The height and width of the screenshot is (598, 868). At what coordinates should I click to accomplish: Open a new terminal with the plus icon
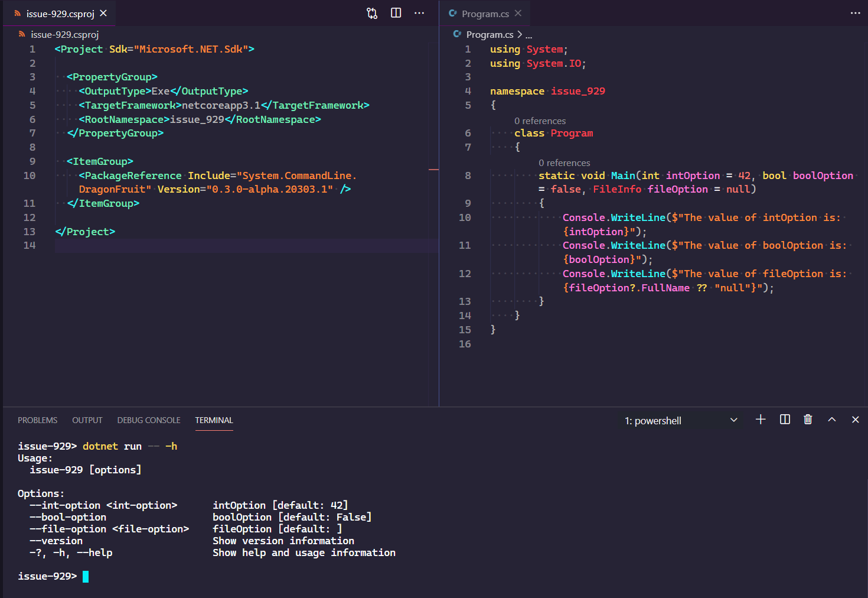[761, 420]
